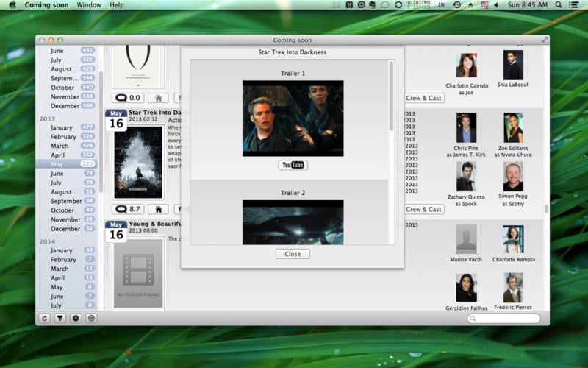Open the filter funnel icon in the bottom toolbar
This screenshot has height=368, width=588.
pos(60,319)
